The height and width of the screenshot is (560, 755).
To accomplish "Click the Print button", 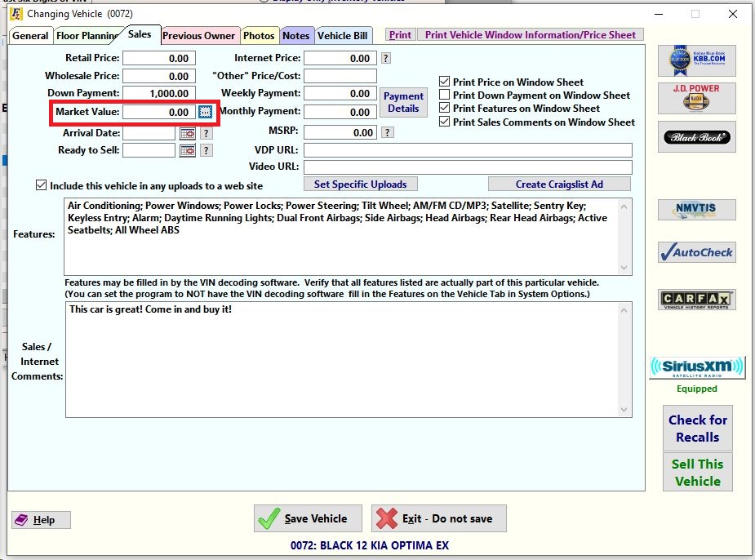I will pos(400,34).
